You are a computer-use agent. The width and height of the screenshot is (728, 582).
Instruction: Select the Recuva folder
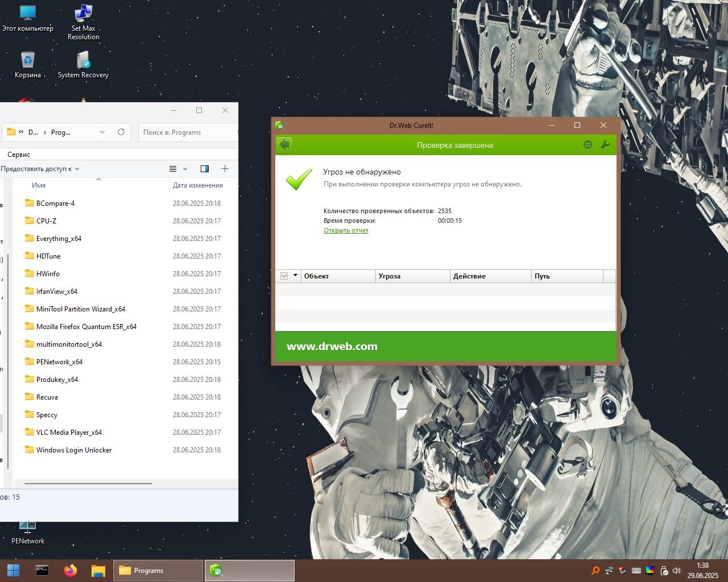47,397
